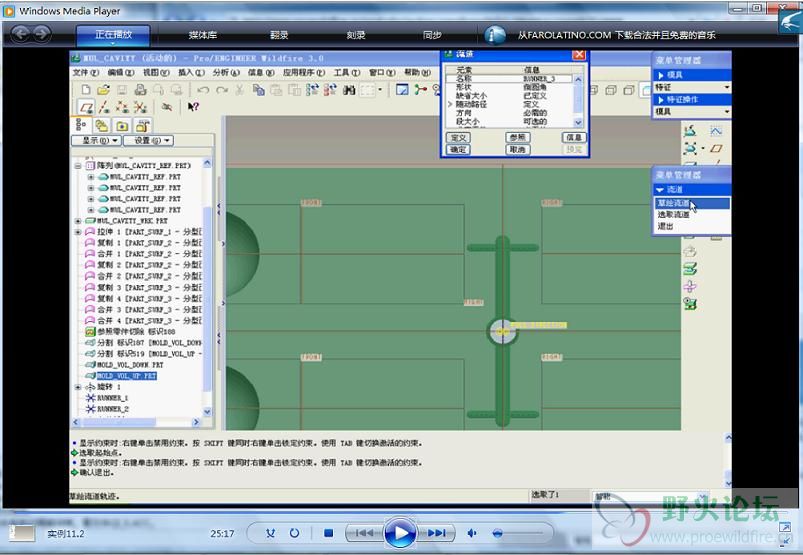This screenshot has height=555, width=803.
Task: Click the 取消 button in 流道 dialog
Action: 518,150
